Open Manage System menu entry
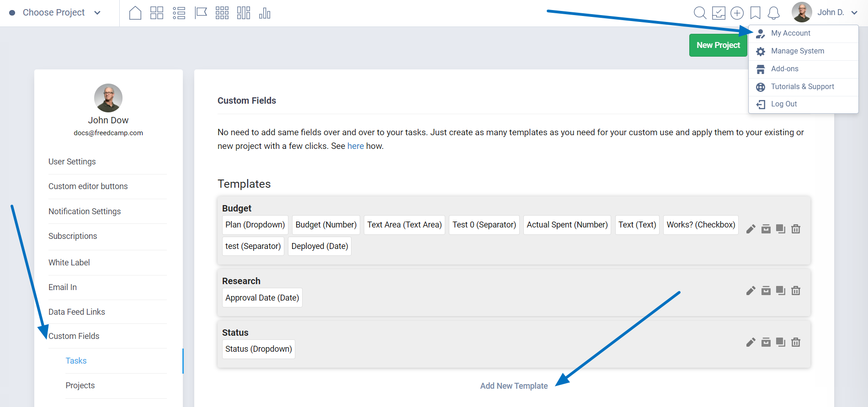The height and width of the screenshot is (407, 868). (797, 51)
